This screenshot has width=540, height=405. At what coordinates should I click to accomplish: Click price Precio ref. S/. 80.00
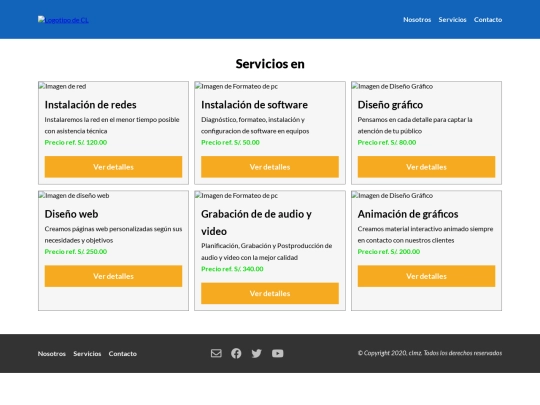tap(387, 142)
